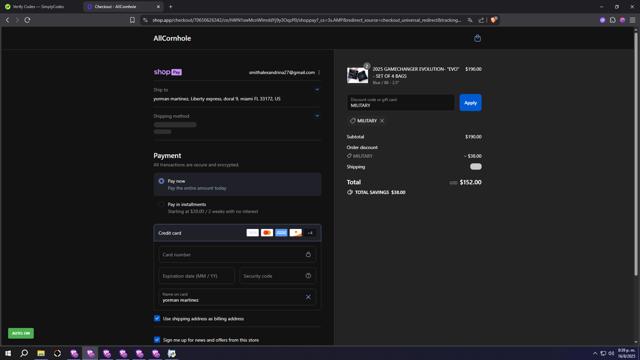Bookmark this page with the bookmark icon

point(132,20)
